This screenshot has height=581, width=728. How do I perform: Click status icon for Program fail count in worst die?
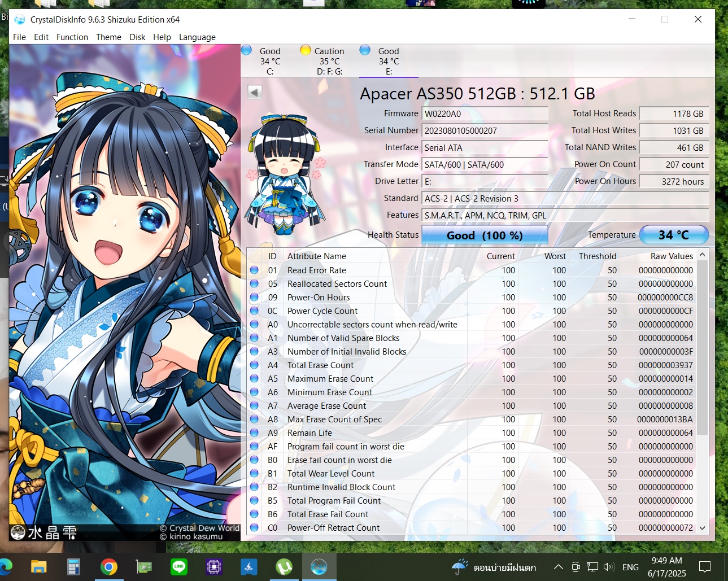pos(254,447)
